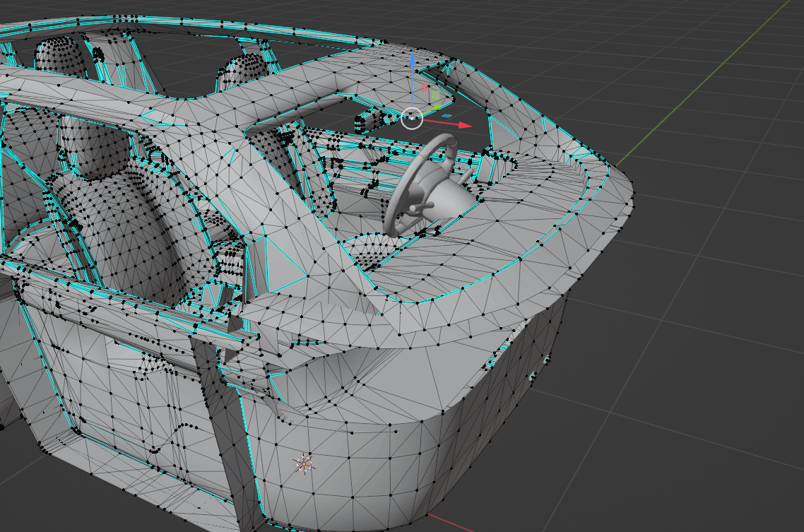
Task: Click the 3D cursor on the car body
Action: 304,463
